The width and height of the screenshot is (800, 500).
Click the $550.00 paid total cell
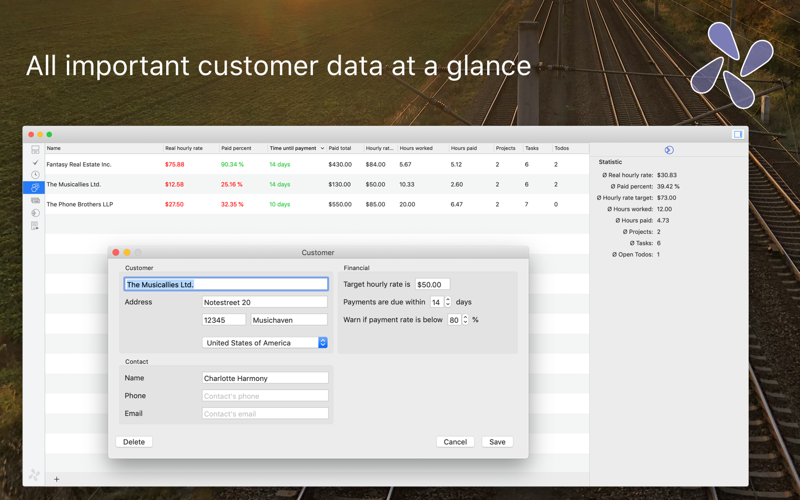tap(340, 204)
